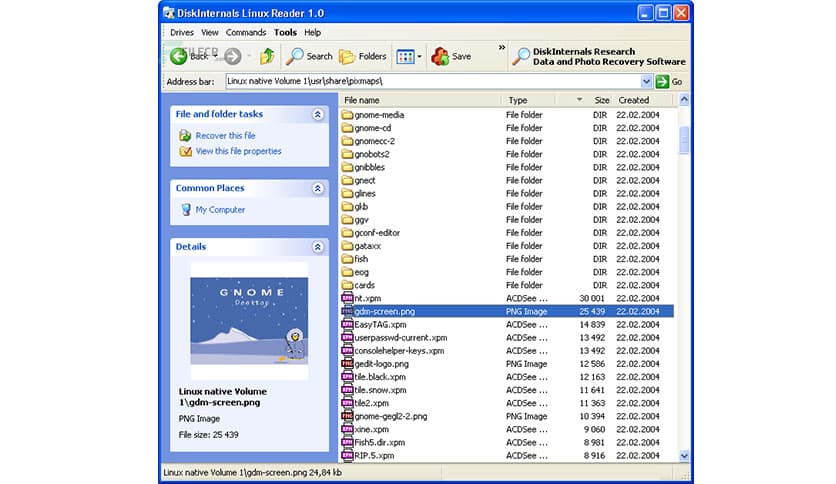Go back with the green Back arrow
836x484 pixels.
pyautogui.click(x=179, y=56)
